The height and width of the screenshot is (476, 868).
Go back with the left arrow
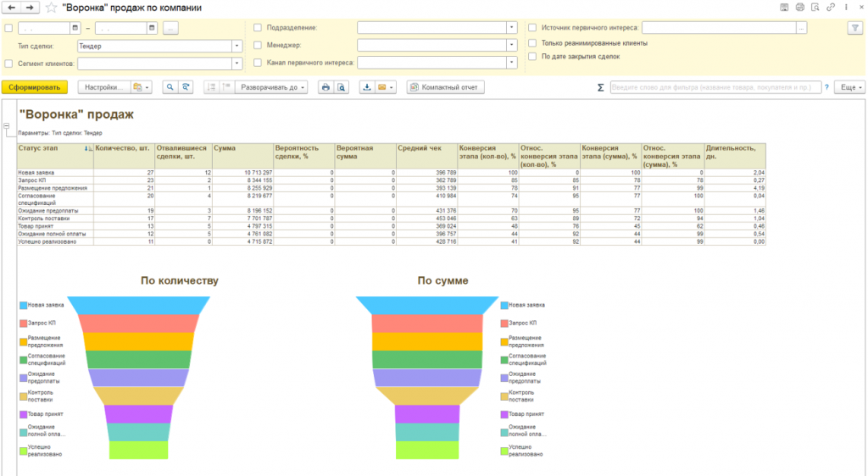click(10, 8)
